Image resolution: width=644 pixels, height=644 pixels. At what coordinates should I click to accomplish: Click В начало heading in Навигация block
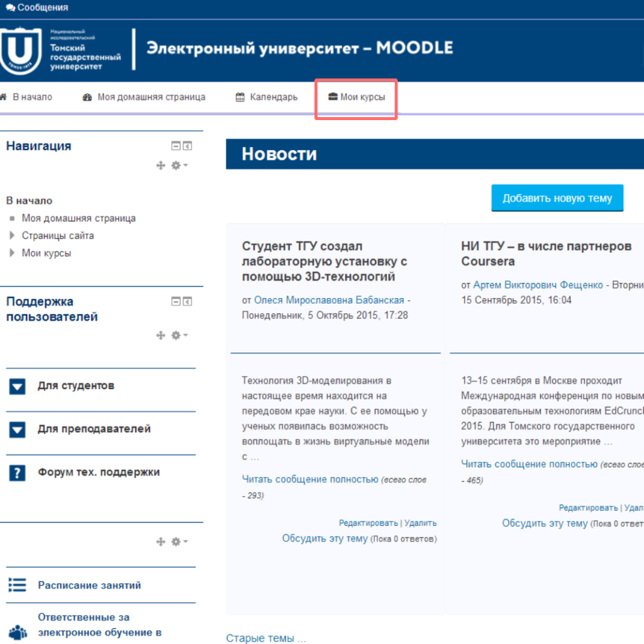tap(29, 201)
